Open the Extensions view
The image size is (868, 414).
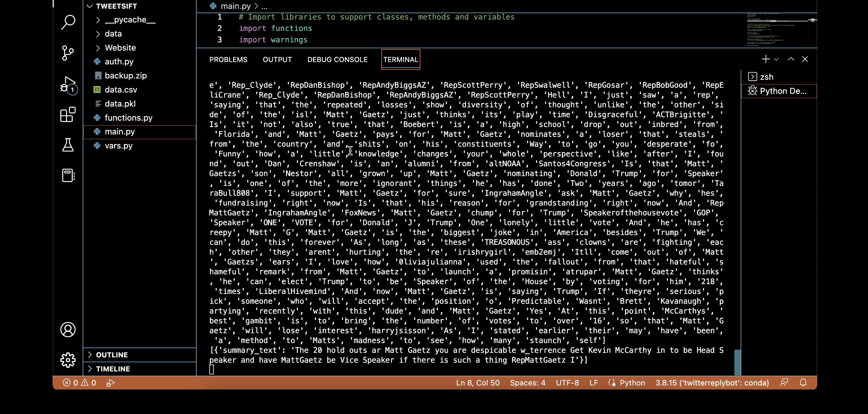pyautogui.click(x=68, y=115)
